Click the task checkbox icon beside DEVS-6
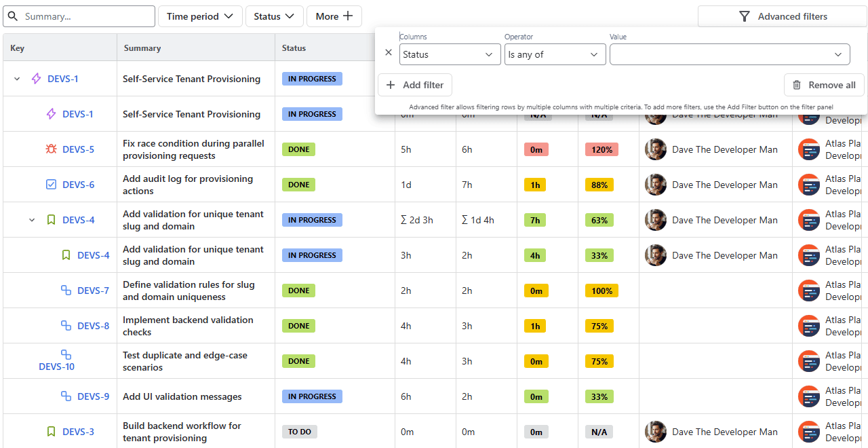Screen dimensions: 868x448 click(51, 185)
